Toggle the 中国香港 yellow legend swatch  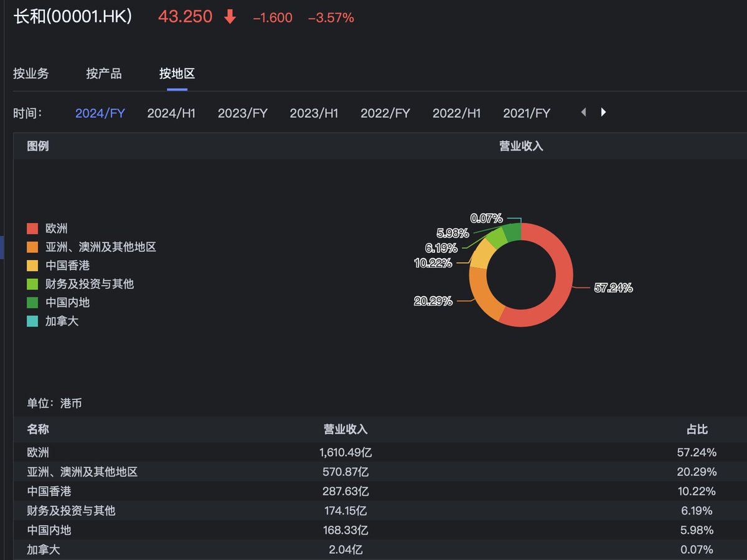[33, 266]
